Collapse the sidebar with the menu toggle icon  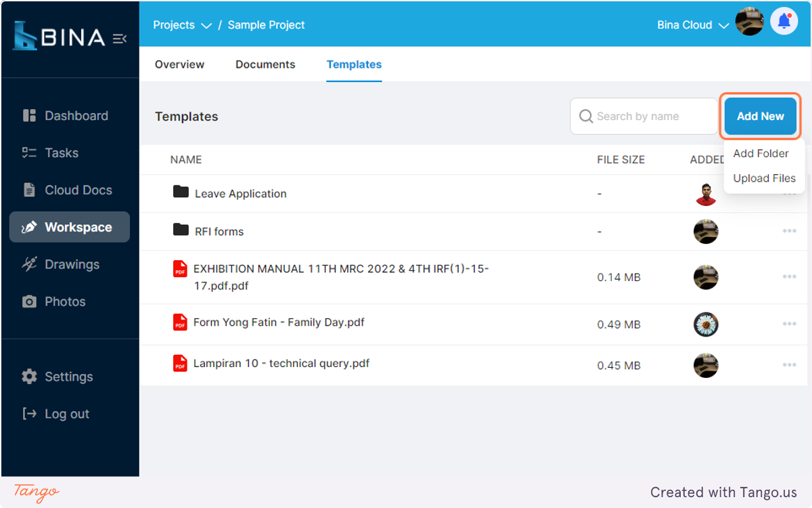(x=120, y=39)
